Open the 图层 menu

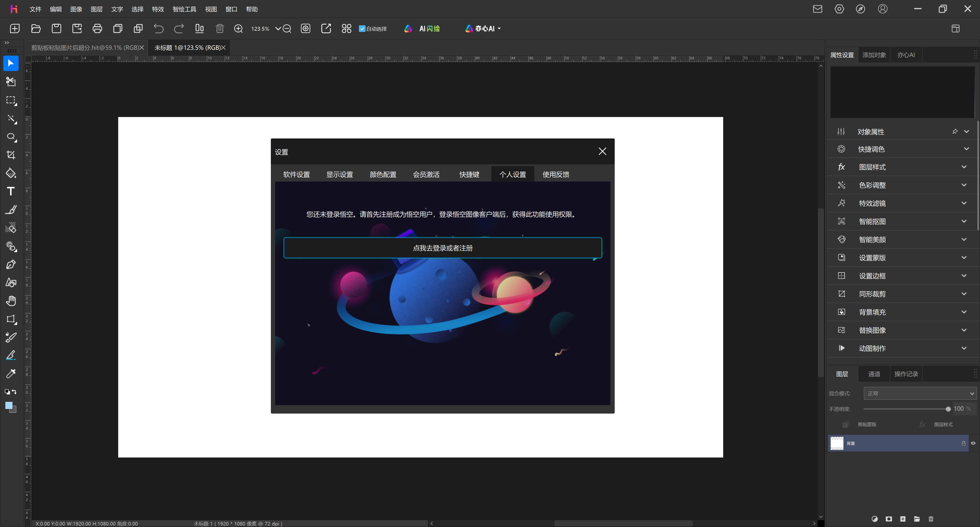click(x=97, y=9)
